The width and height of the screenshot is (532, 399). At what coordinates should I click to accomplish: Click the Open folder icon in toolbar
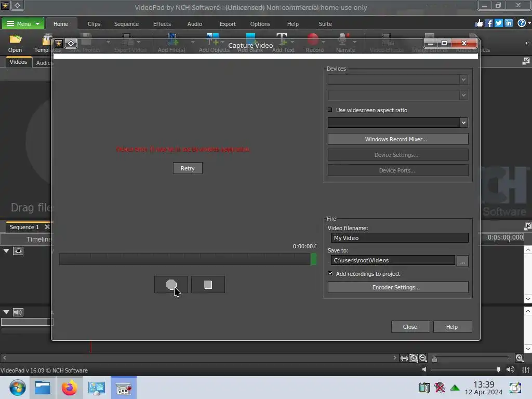[15, 44]
